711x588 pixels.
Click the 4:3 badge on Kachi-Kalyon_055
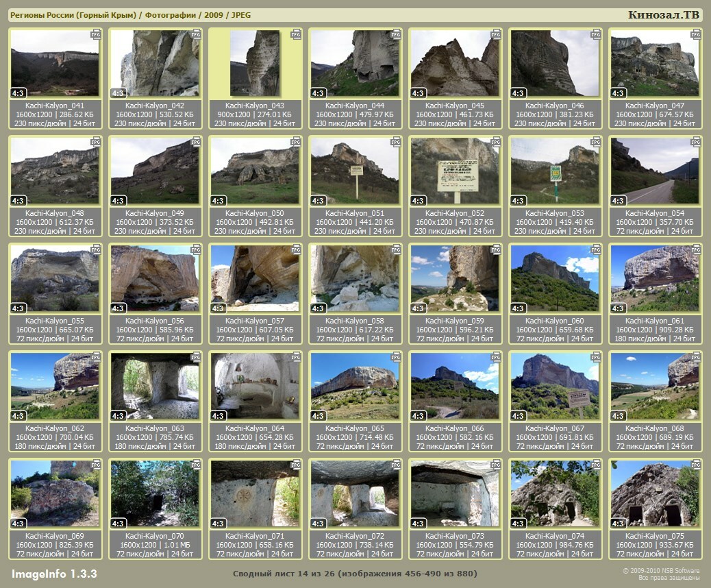[18, 308]
